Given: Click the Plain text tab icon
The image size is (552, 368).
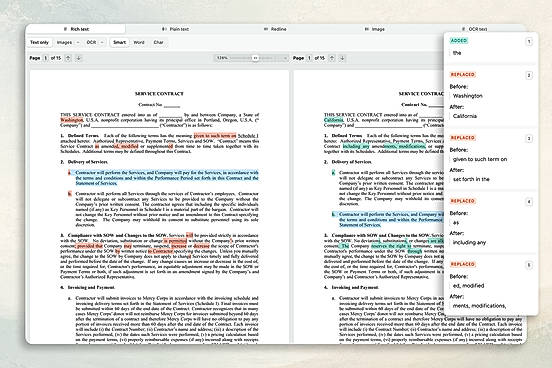Looking at the screenshot, I should 164,29.
